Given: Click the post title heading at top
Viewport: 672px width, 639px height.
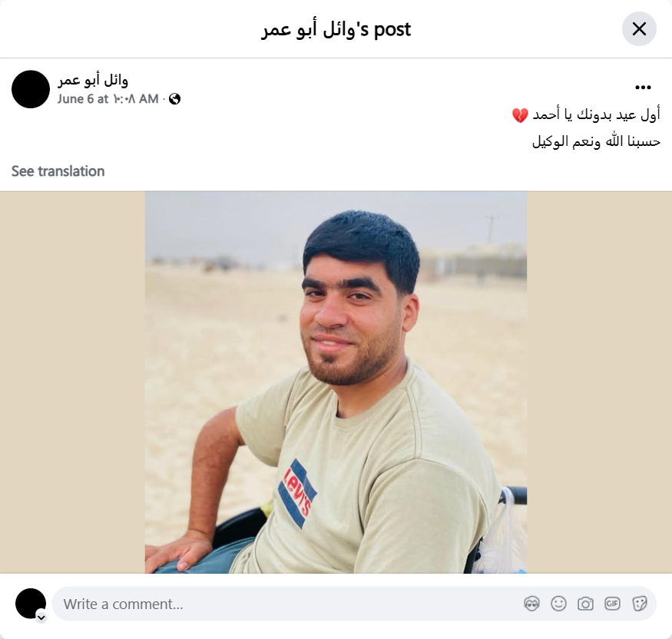Looking at the screenshot, I should coord(336,29).
